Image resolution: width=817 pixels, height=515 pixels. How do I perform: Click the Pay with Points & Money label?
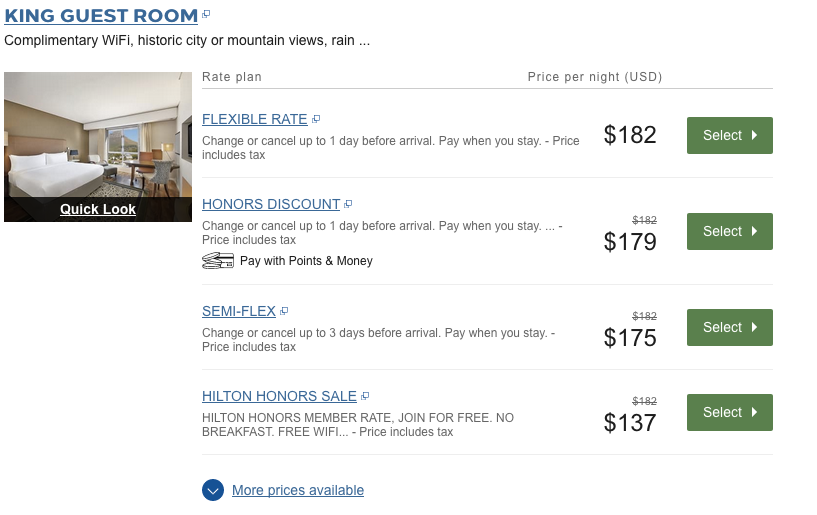306,261
